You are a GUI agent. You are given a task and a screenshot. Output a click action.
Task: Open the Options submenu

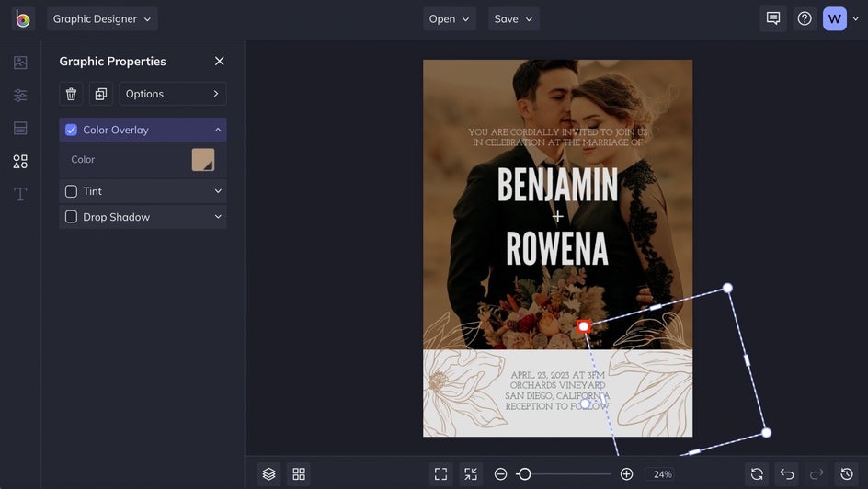click(173, 94)
